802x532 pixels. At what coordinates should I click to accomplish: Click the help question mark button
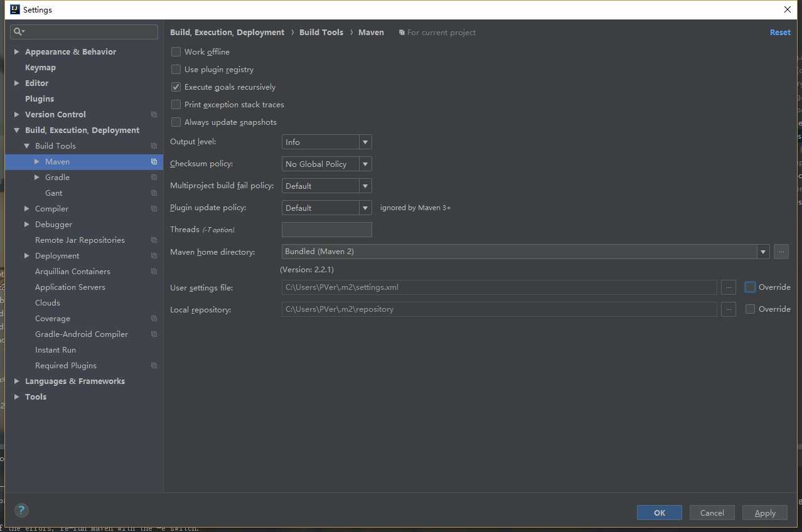point(21,510)
